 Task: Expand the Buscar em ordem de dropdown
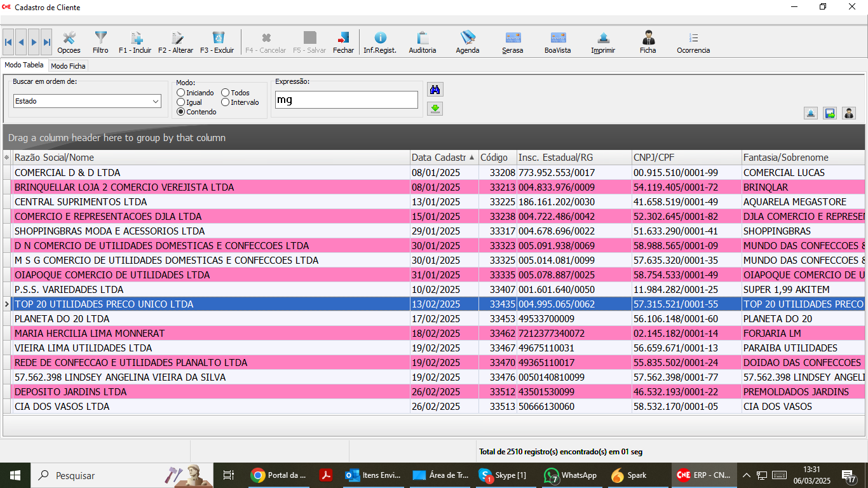(156, 101)
